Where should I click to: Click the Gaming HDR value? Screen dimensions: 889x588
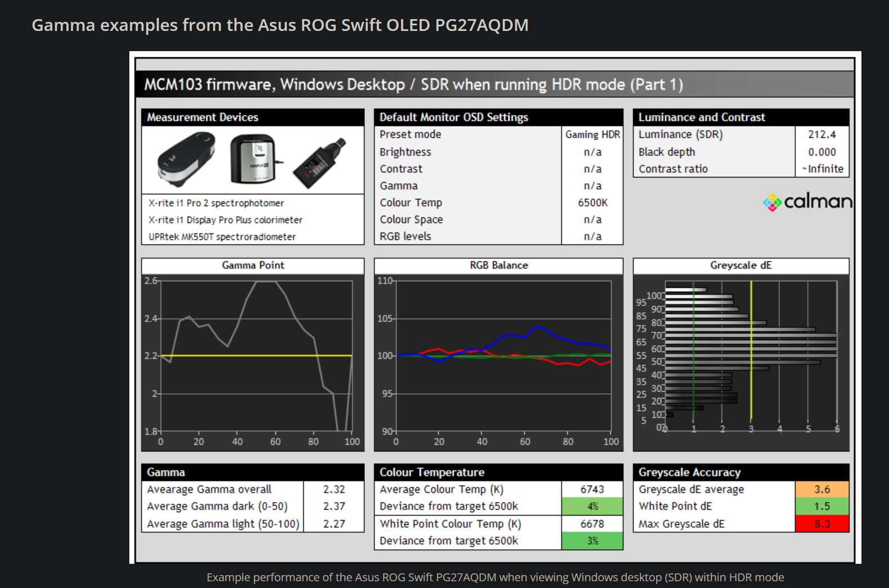click(593, 134)
